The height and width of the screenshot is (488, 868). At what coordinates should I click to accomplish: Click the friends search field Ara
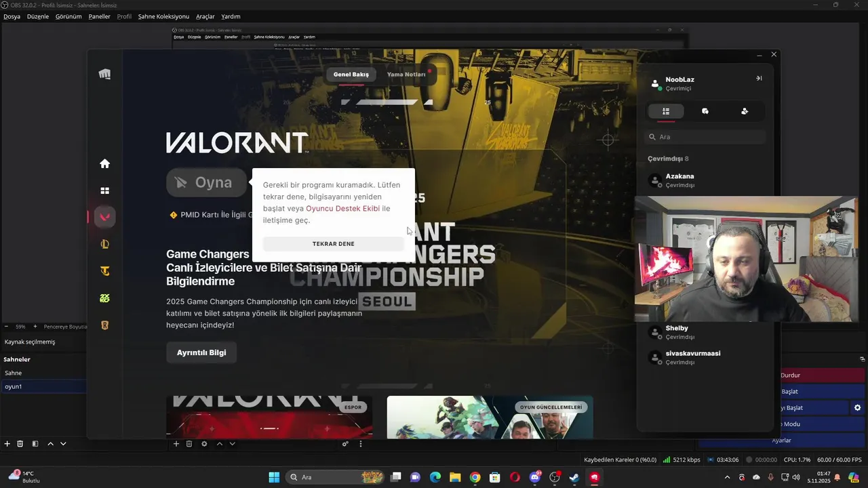705,137
